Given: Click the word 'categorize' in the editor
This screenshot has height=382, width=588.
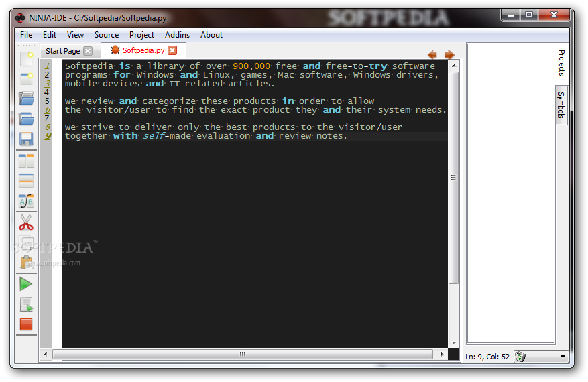Looking at the screenshot, I should point(169,101).
